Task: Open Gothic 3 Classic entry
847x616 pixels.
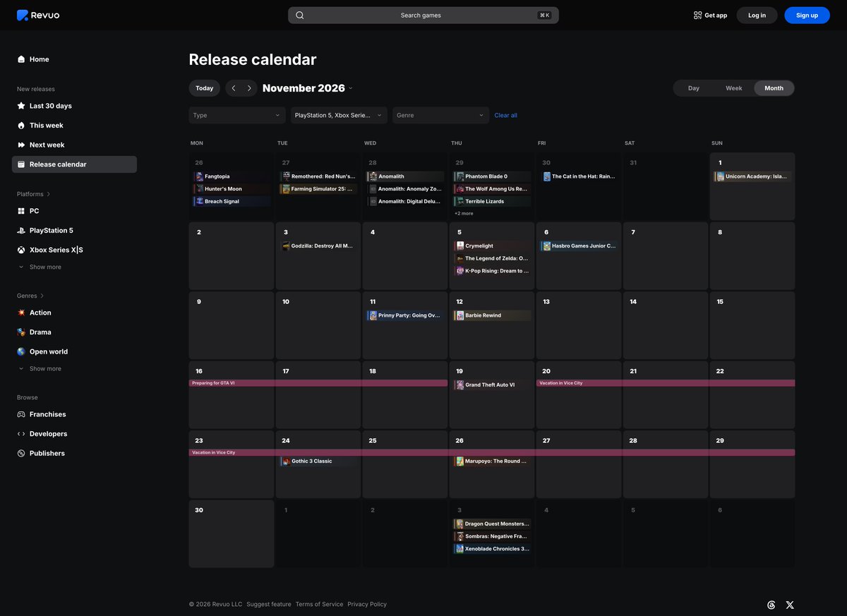Action: (x=318, y=461)
